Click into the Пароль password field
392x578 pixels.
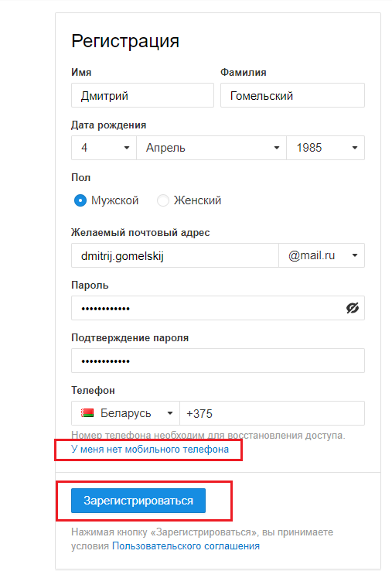[x=218, y=308]
